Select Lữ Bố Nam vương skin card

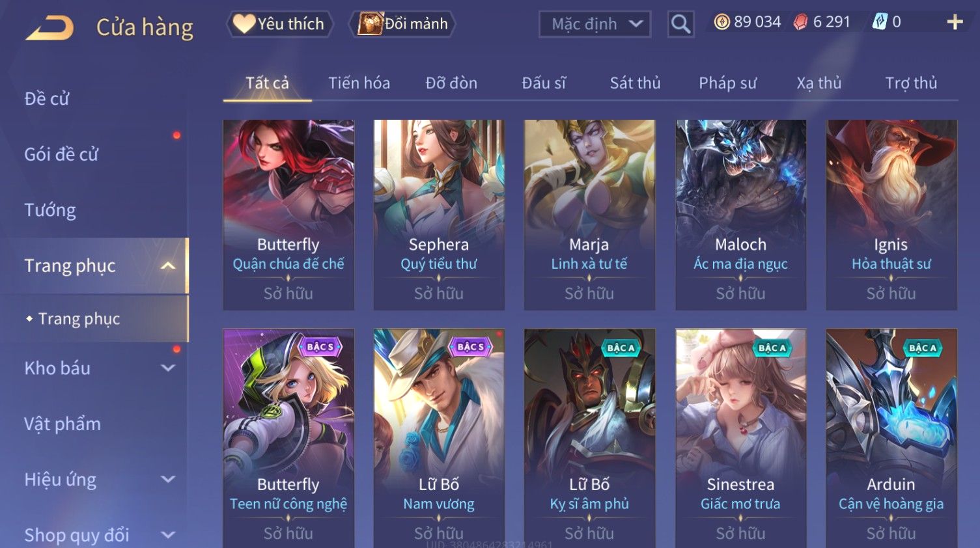[439, 439]
